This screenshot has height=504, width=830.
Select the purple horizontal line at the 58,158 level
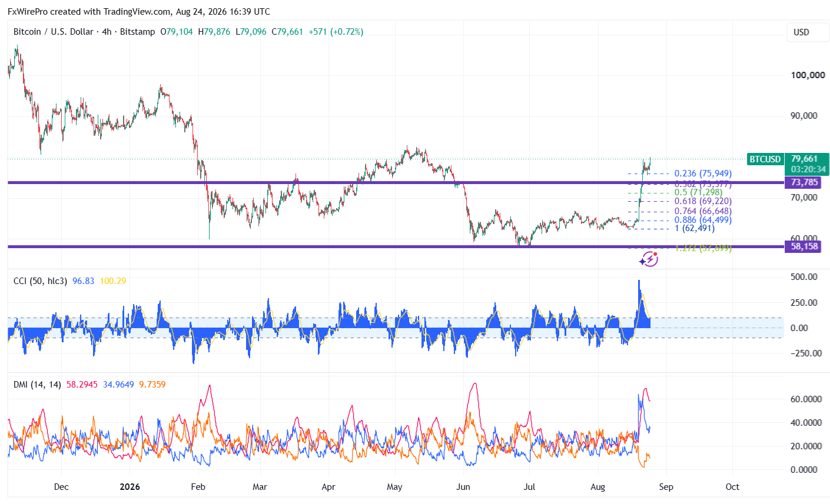[x=396, y=246]
